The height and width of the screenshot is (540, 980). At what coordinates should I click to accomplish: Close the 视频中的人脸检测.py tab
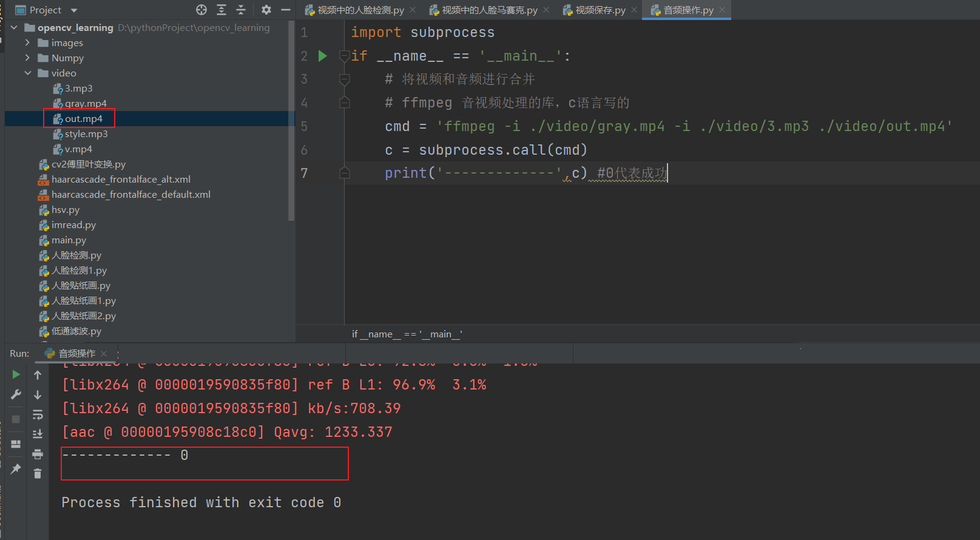pos(413,10)
